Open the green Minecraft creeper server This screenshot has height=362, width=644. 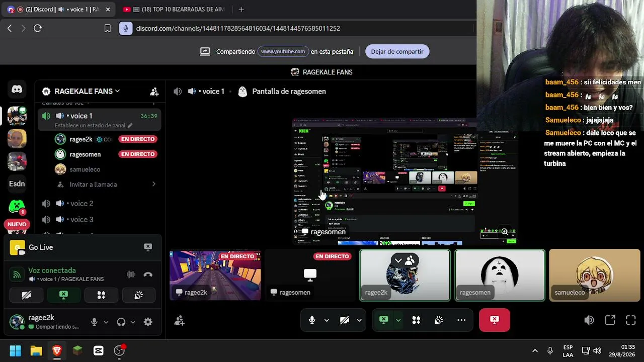point(17,206)
